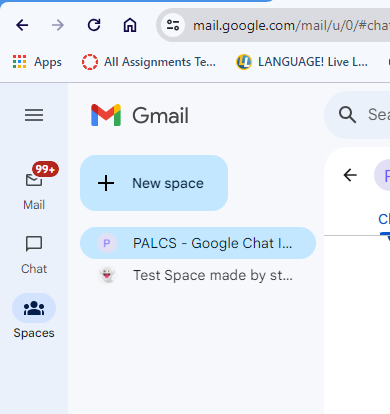Select the Spaces section icon

coord(34,308)
